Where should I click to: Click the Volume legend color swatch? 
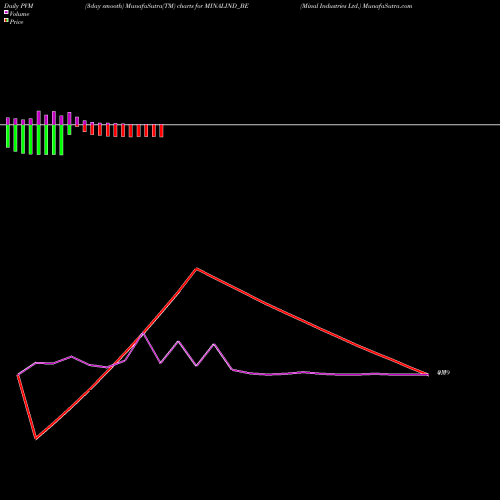click(x=6, y=12)
